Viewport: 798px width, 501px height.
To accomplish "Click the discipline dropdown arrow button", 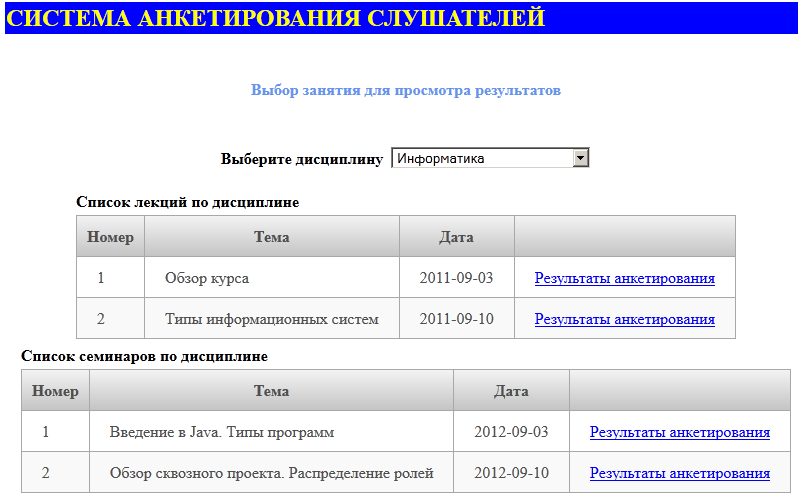I will tap(580, 158).
